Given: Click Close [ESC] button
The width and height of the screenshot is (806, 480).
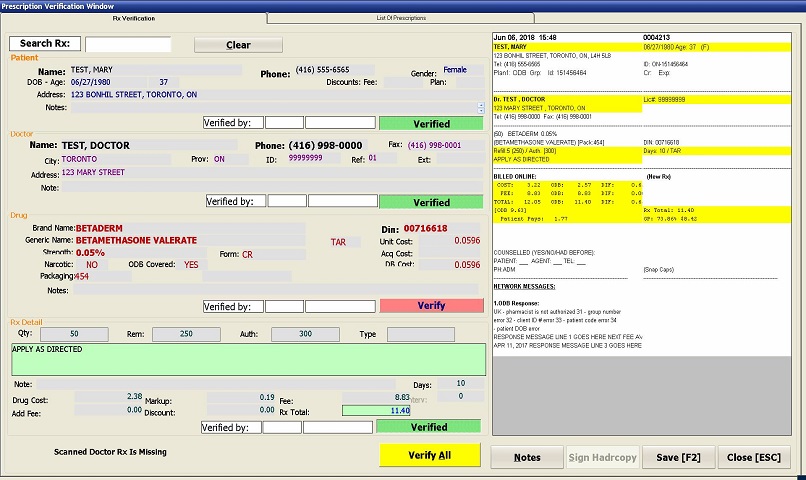Looking at the screenshot, I should 754,457.
